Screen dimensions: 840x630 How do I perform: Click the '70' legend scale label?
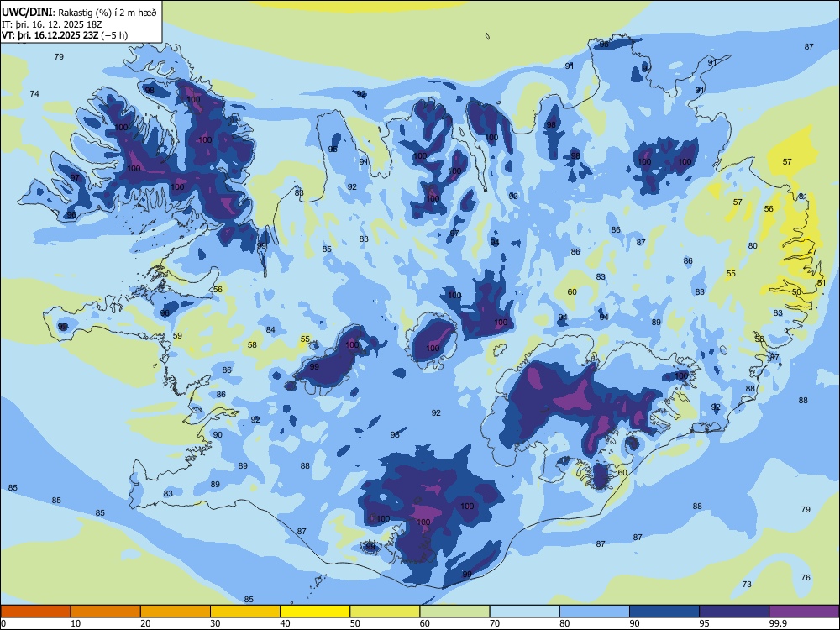pyautogui.click(x=495, y=623)
